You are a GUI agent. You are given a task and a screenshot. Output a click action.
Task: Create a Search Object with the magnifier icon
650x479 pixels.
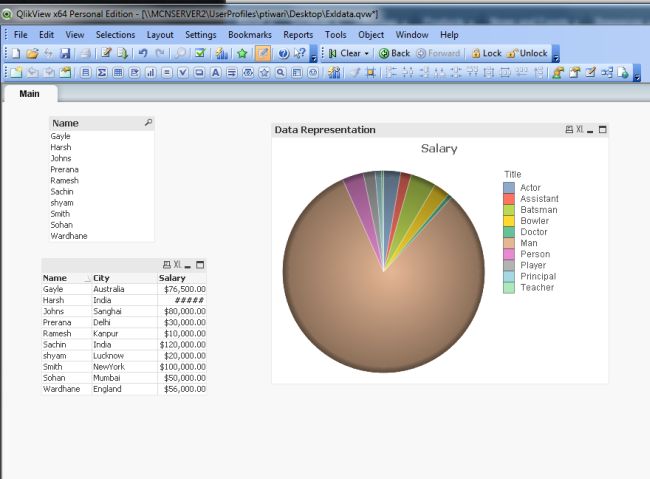(x=281, y=73)
